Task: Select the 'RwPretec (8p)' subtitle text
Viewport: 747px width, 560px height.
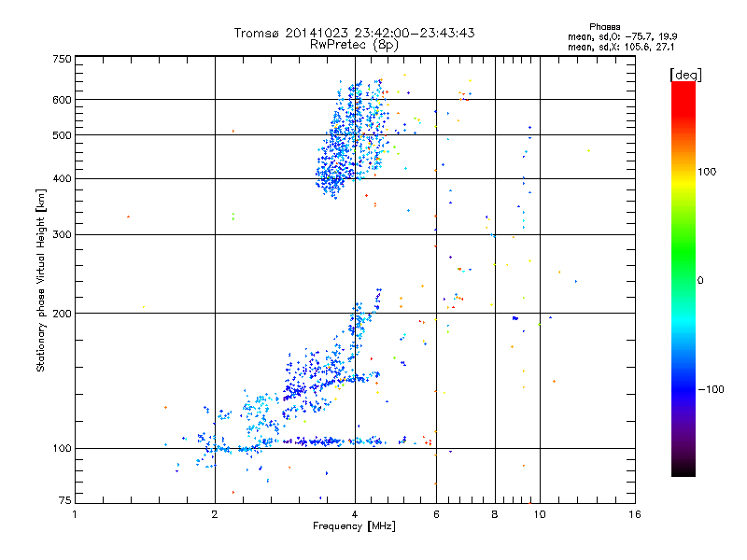Action: 354,45
